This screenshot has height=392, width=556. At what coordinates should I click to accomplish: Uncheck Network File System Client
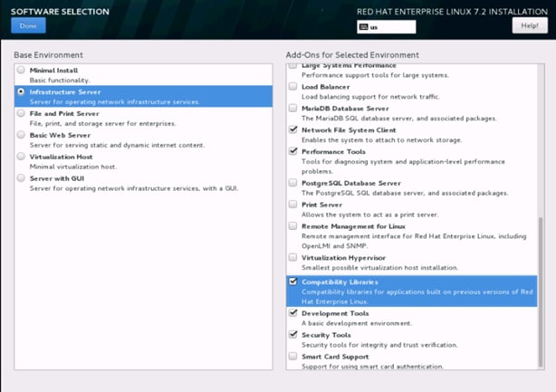point(292,129)
